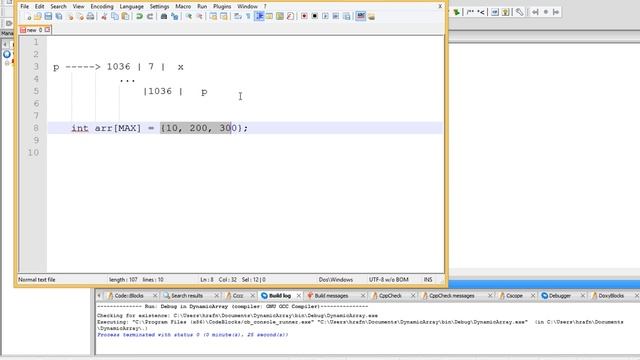
Task: Open the Window menu
Action: click(247, 7)
